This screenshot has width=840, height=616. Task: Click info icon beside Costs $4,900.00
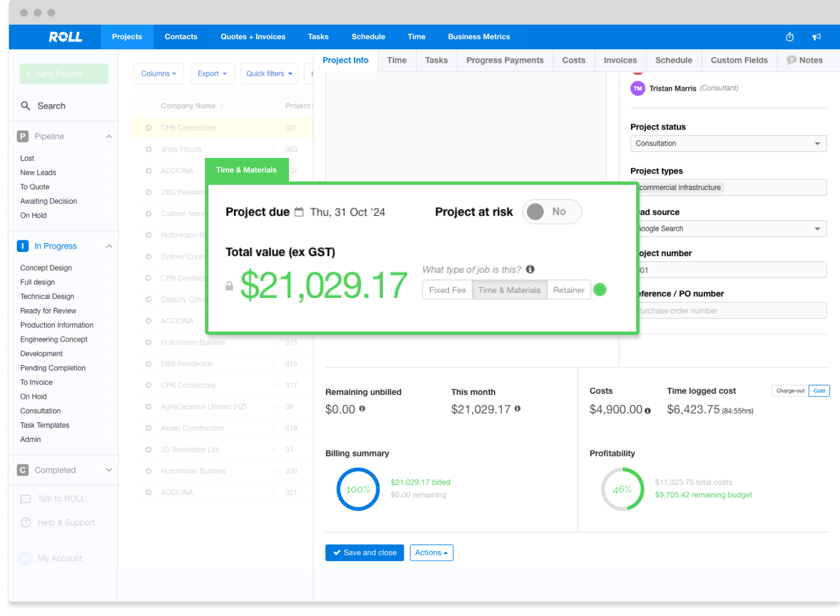[648, 410]
